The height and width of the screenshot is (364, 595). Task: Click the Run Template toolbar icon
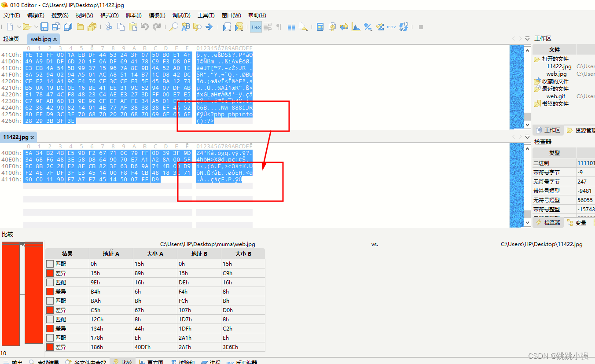click(239, 27)
